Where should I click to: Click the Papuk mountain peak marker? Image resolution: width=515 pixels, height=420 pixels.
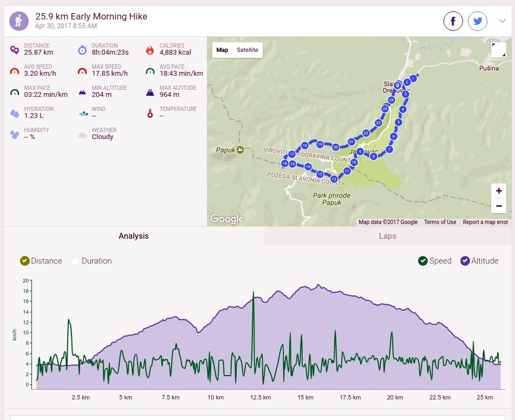click(240, 150)
